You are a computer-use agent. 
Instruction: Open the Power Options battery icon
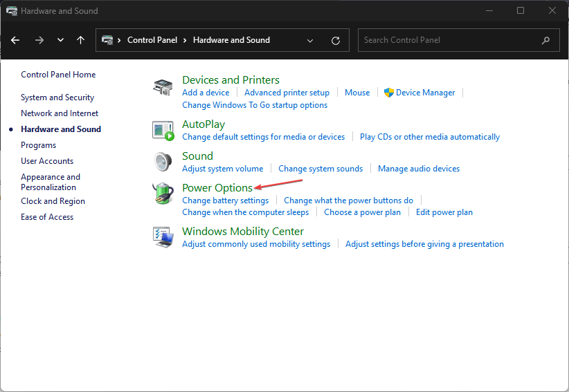click(163, 194)
